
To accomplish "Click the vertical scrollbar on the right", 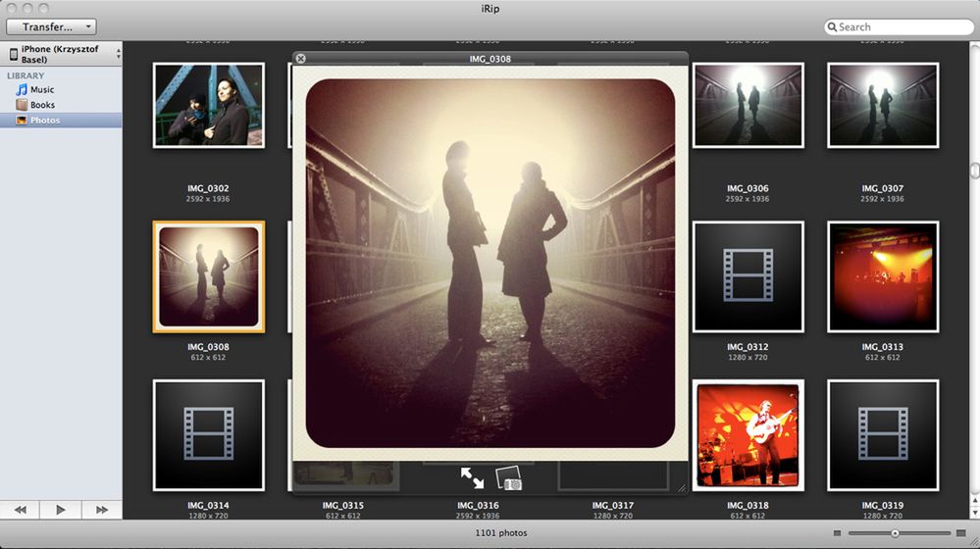I will click(x=974, y=170).
